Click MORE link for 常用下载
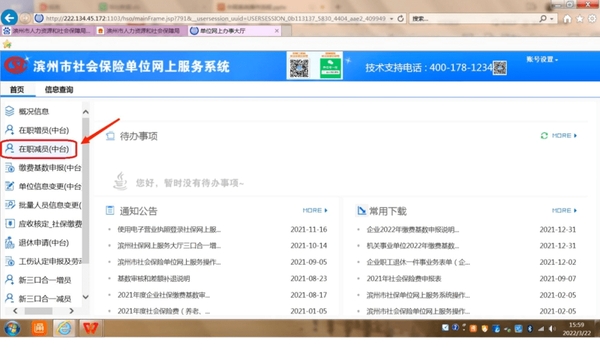This screenshot has height=360, width=600. tap(564, 210)
